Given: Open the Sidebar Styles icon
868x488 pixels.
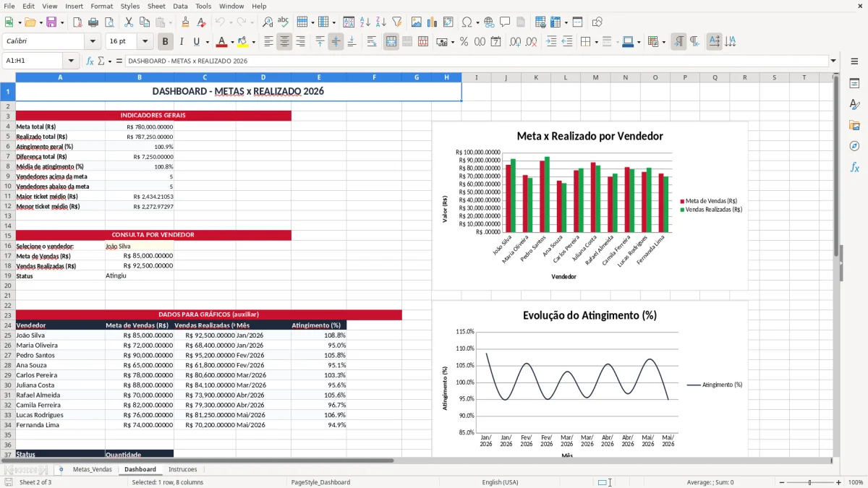Looking at the screenshot, I should point(854,104).
